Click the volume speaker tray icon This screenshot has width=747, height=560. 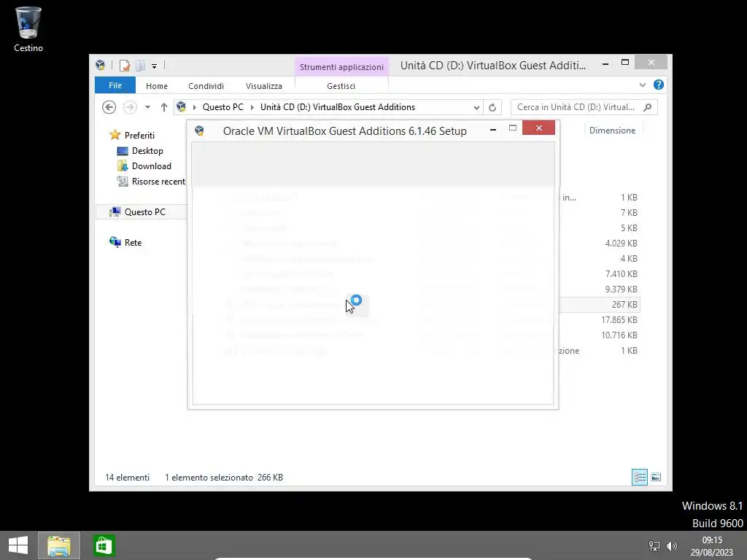[x=672, y=545]
